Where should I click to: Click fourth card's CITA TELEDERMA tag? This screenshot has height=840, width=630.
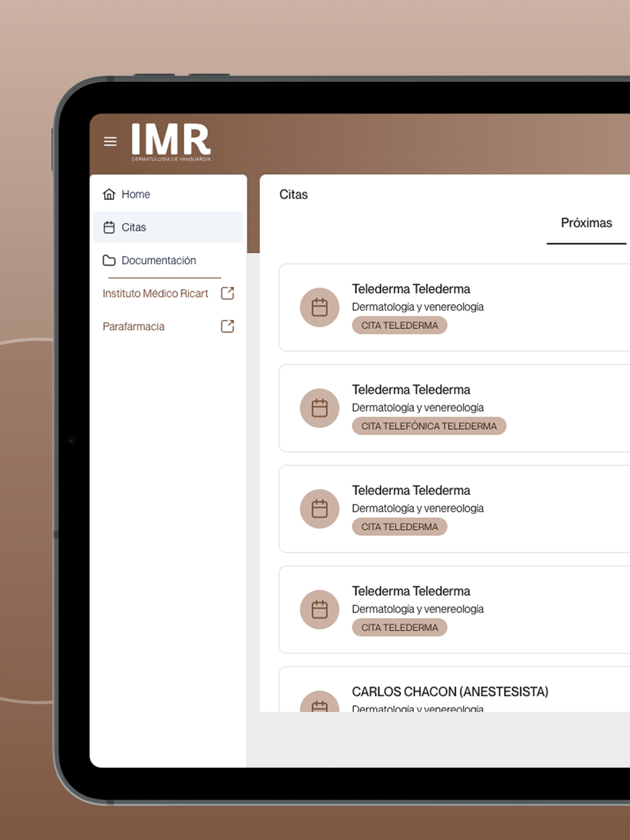point(399,627)
